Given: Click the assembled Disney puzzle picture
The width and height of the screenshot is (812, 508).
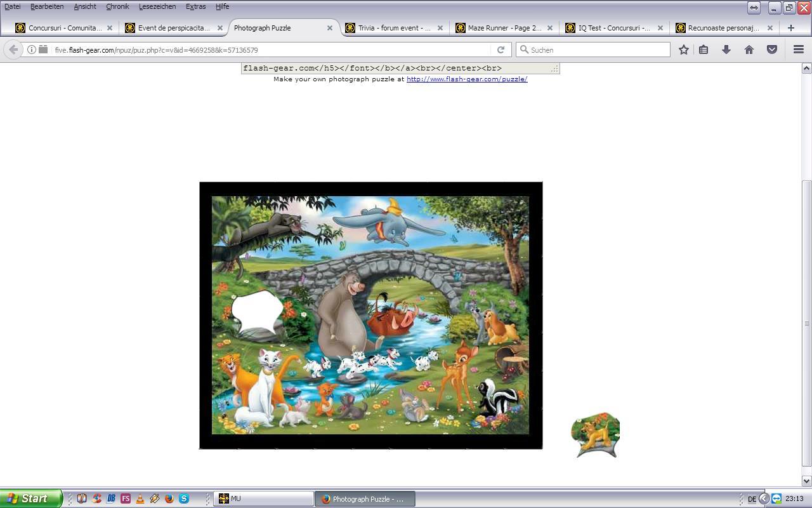Looking at the screenshot, I should (370, 315).
